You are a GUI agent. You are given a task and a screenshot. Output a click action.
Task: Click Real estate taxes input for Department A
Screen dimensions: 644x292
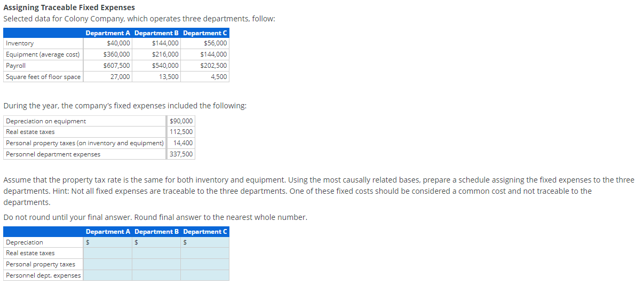click(x=108, y=253)
